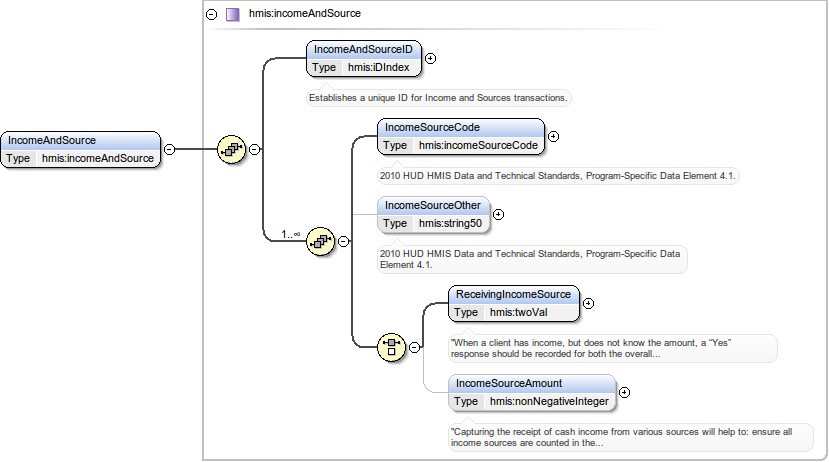Viewport: 829px width, 462px height.
Task: Click the 1..∞ sequence compositor icon
Action: click(x=320, y=240)
